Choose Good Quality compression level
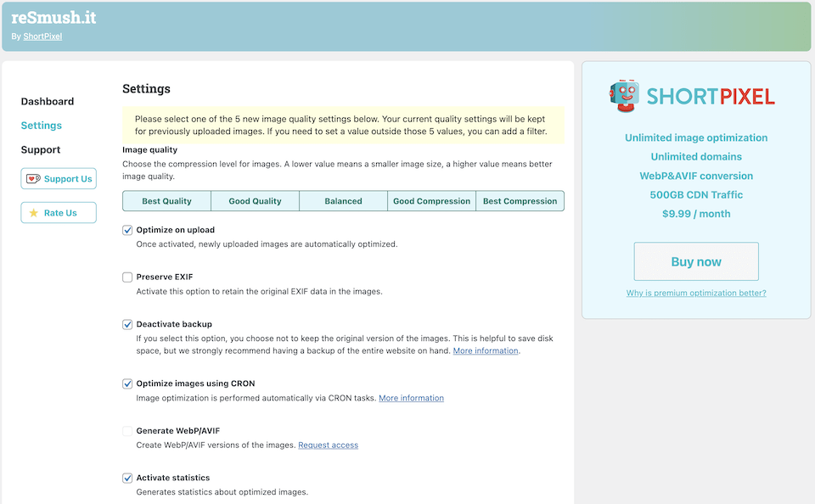The width and height of the screenshot is (815, 504). coord(256,201)
